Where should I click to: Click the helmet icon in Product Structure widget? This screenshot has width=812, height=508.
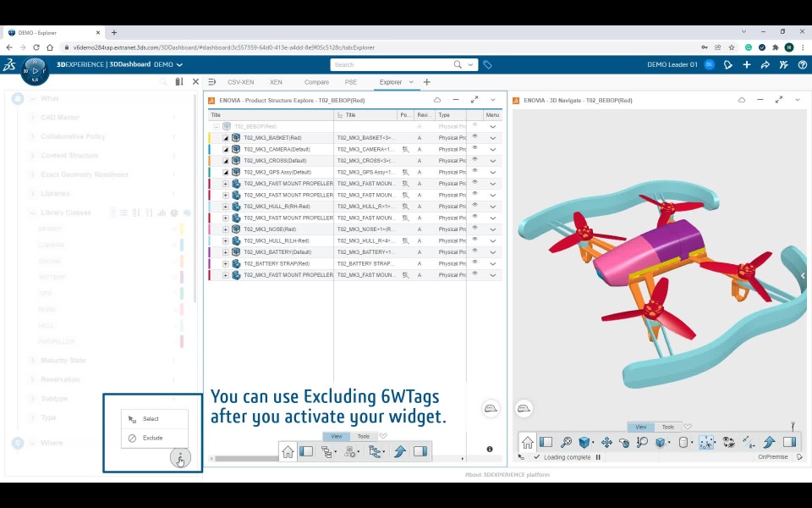click(491, 408)
